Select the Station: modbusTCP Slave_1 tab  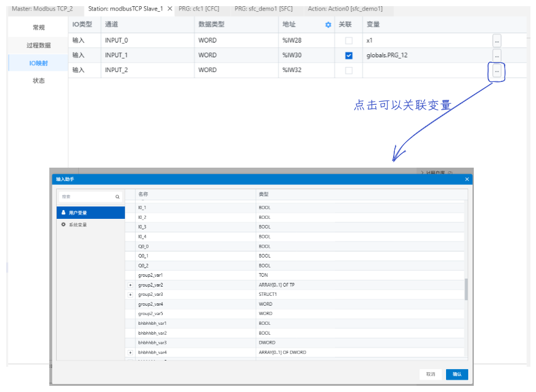pyautogui.click(x=126, y=9)
